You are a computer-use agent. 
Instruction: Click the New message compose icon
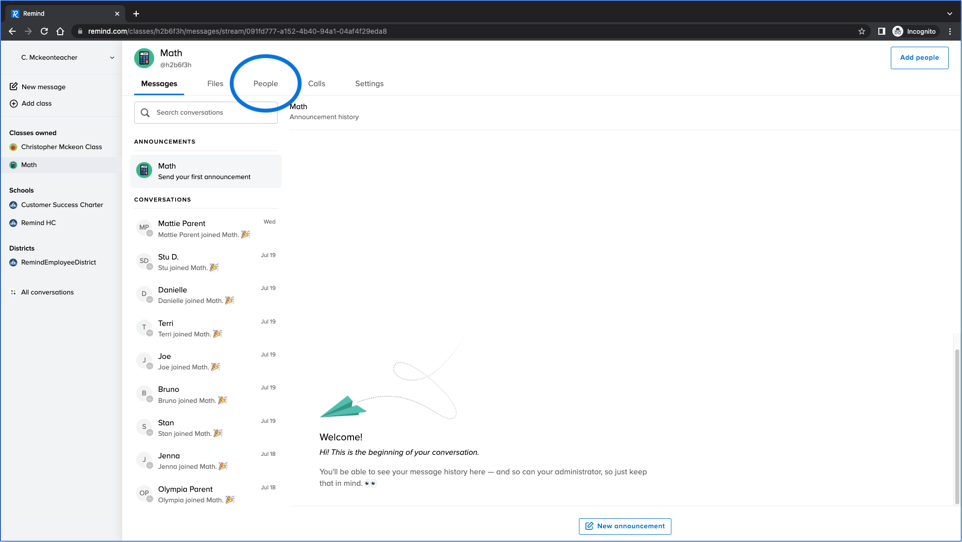[x=14, y=87]
